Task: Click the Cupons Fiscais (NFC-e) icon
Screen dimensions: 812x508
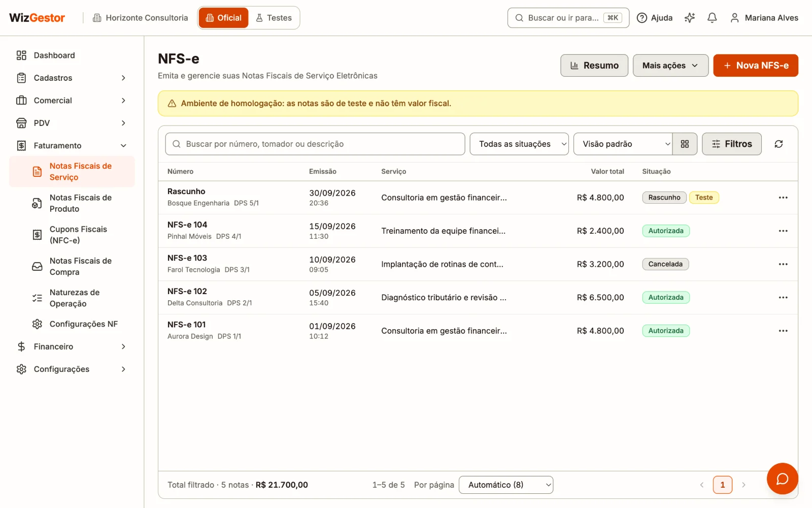Action: click(x=37, y=235)
